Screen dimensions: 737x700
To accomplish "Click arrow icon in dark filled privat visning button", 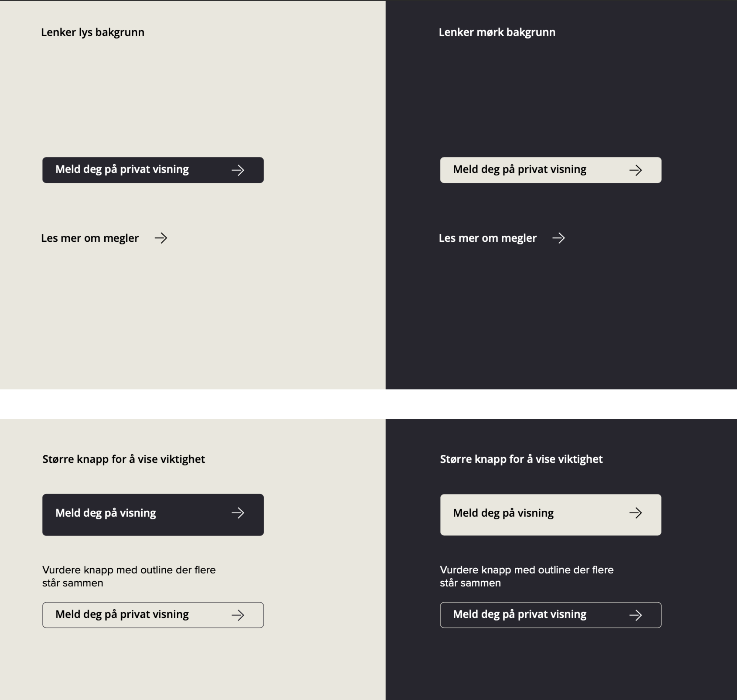I will [238, 170].
